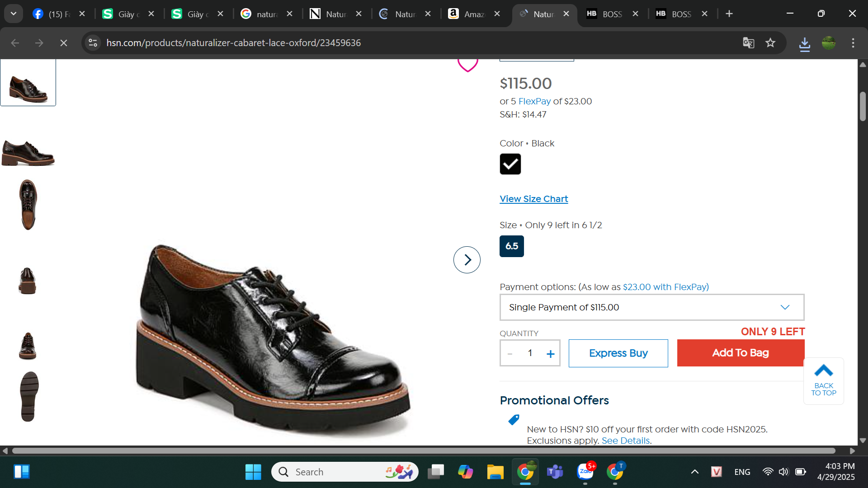868x488 pixels.
Task: Bookmark page with star icon
Action: 770,43
